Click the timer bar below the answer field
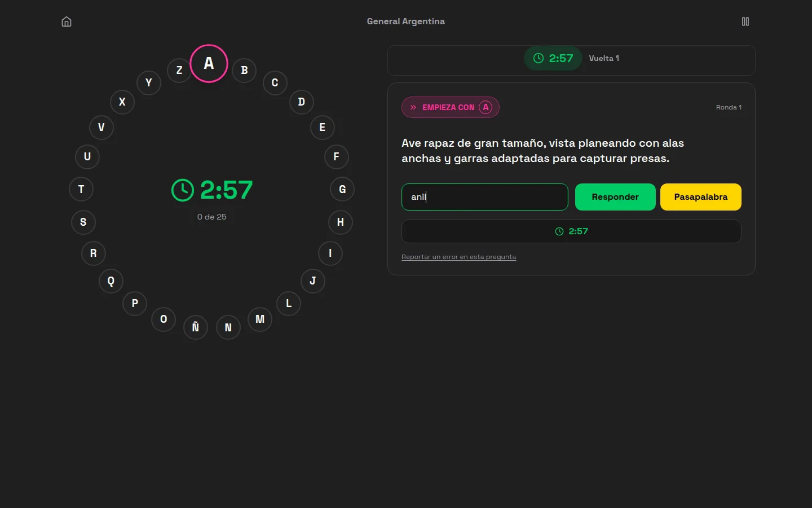This screenshot has width=812, height=508. click(571, 231)
